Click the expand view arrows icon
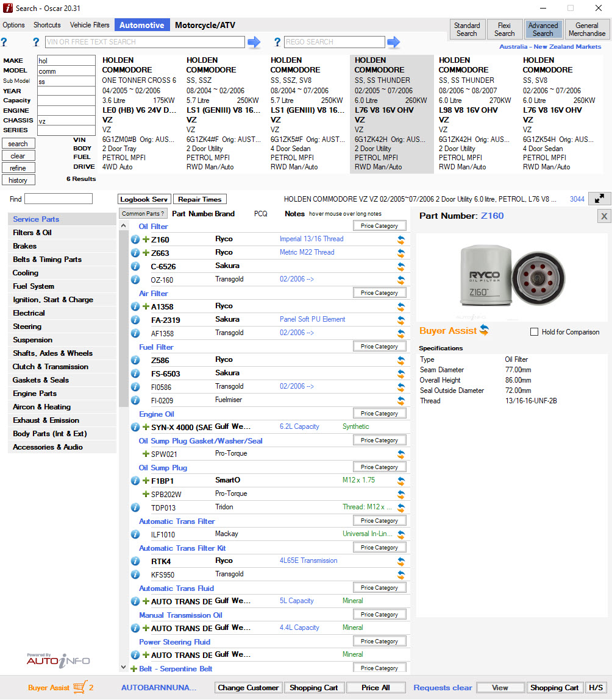 (600, 199)
